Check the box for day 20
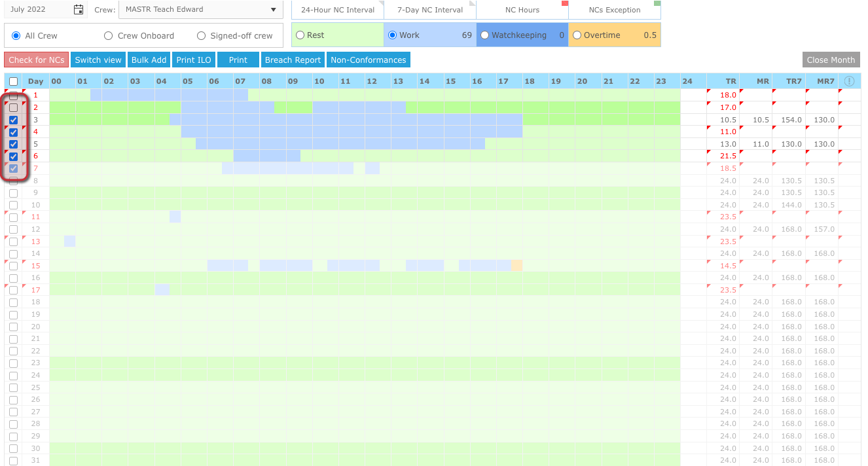 pos(13,327)
